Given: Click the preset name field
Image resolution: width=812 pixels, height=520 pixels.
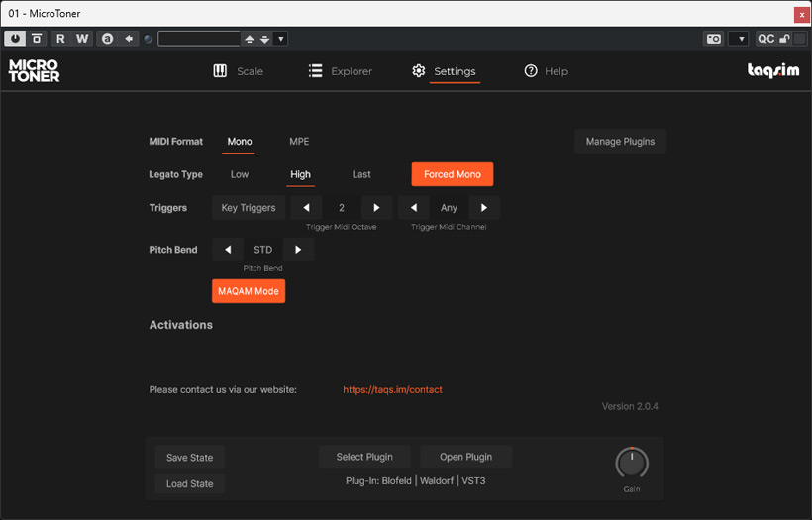Looking at the screenshot, I should [199, 39].
